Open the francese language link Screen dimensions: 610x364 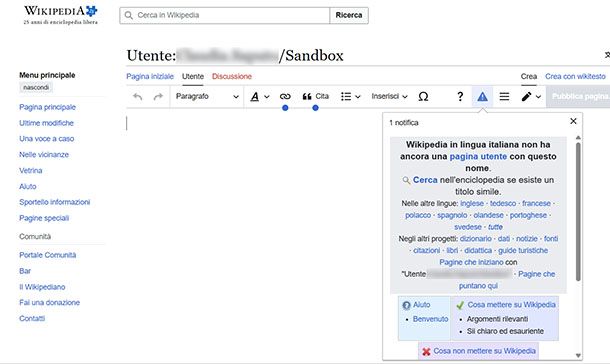(x=536, y=203)
